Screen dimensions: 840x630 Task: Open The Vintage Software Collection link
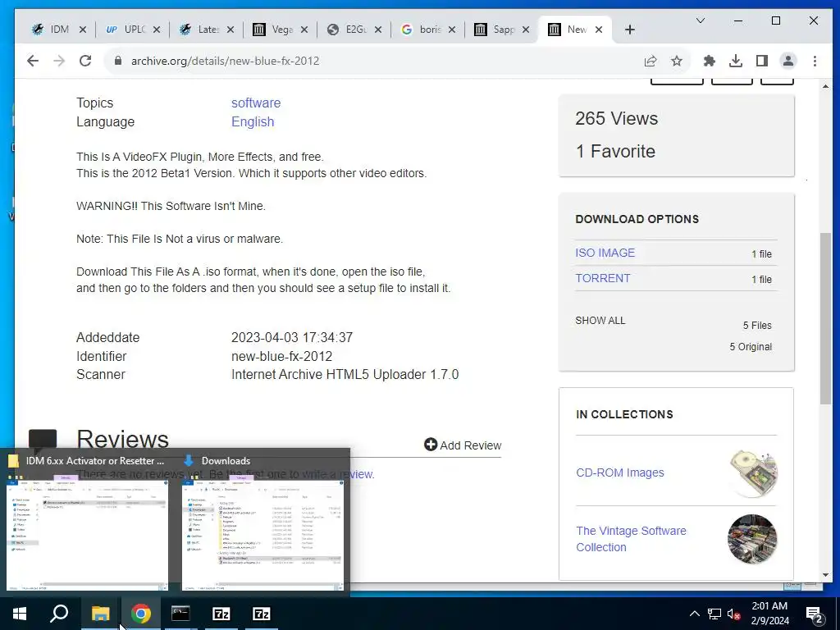(x=631, y=539)
